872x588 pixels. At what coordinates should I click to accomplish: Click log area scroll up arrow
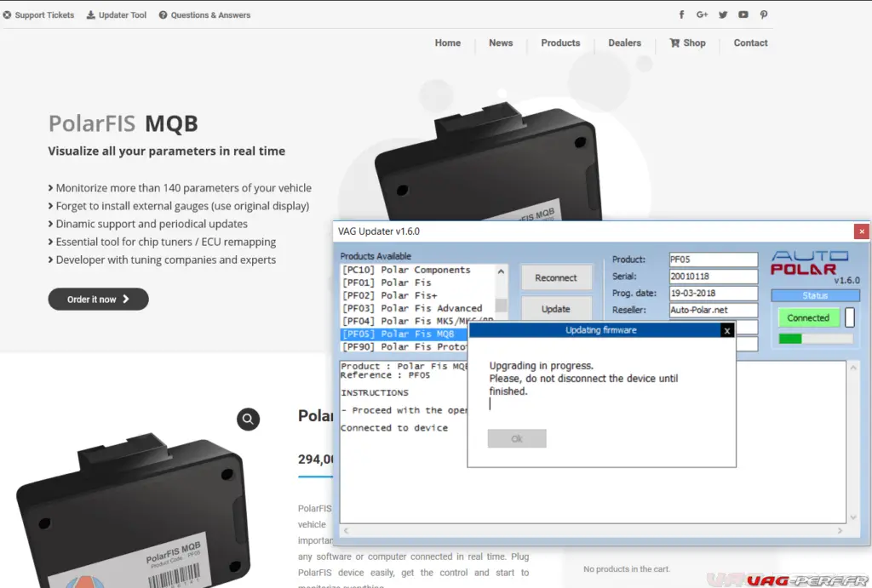click(x=853, y=368)
